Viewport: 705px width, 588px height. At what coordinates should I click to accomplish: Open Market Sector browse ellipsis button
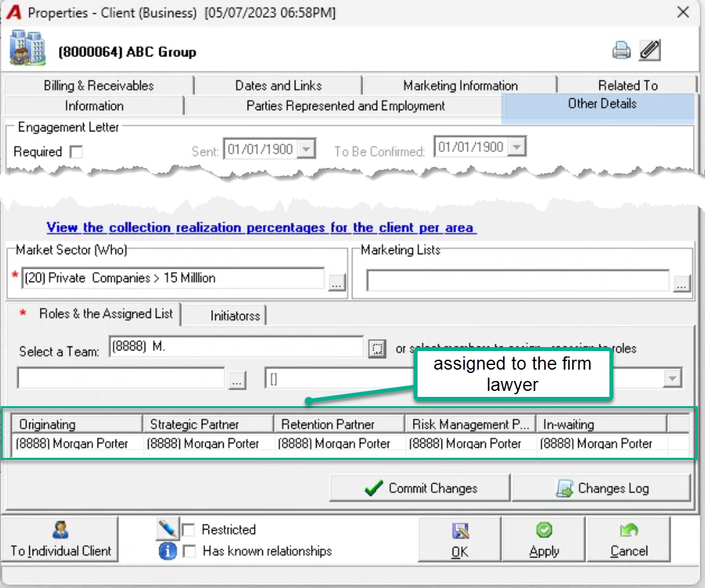(x=337, y=282)
